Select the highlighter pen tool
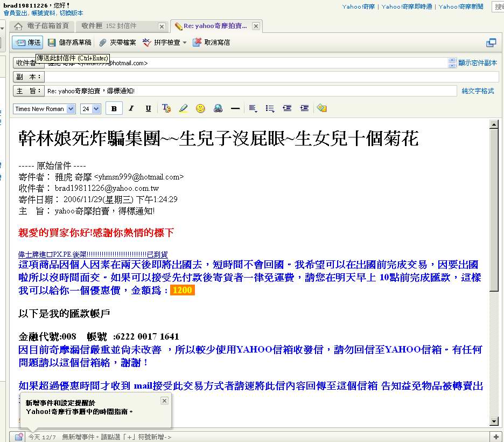 (183, 108)
